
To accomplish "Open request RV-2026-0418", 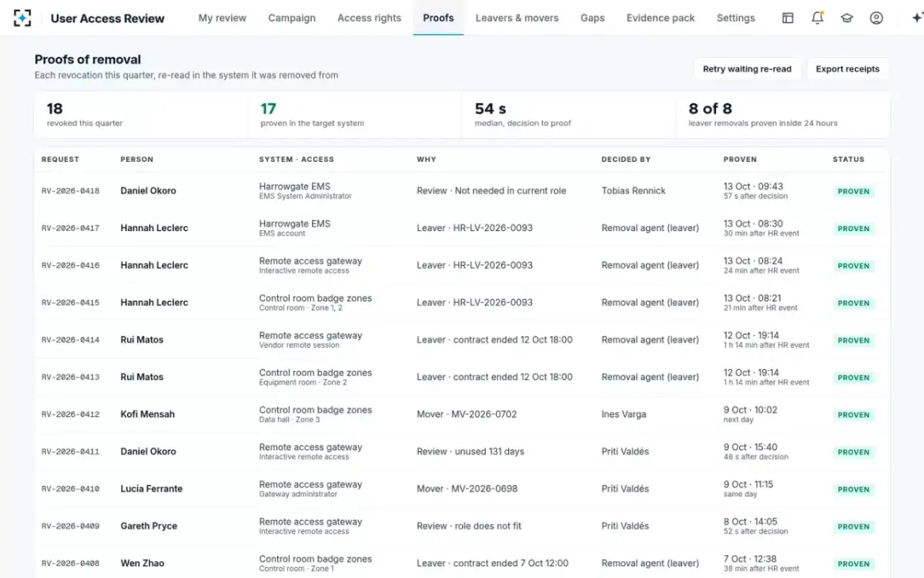I will pyautogui.click(x=70, y=191).
